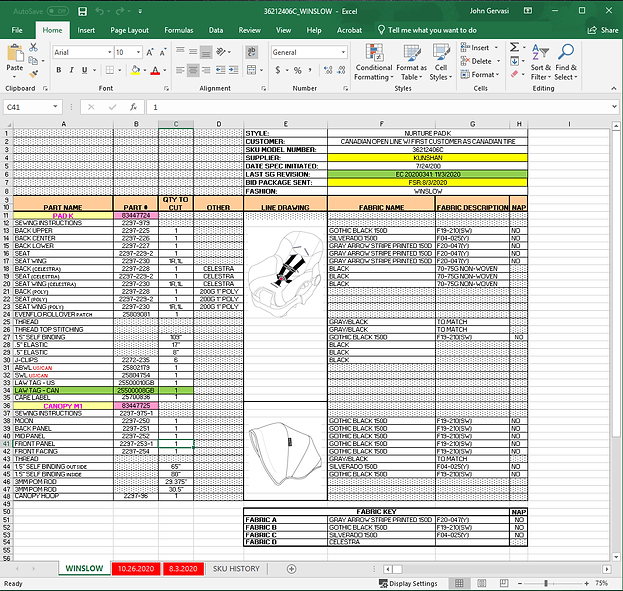Expand Cell Styles menu
Image resolution: width=623 pixels, height=591 pixels.
pos(441,62)
